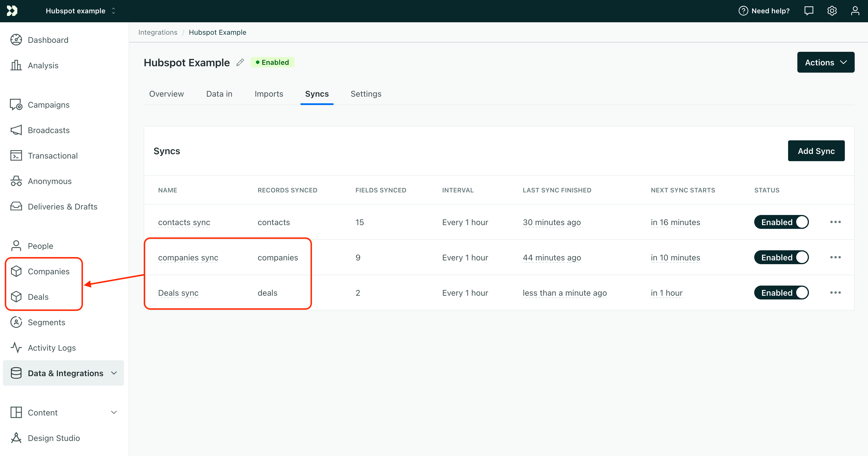868x456 pixels.
Task: Turn off the companies sync toggle
Action: point(781,257)
